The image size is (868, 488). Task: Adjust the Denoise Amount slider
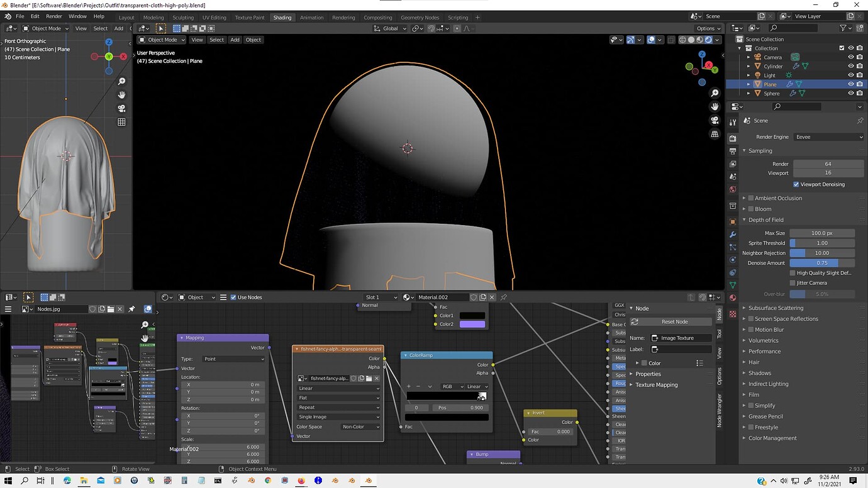point(822,263)
